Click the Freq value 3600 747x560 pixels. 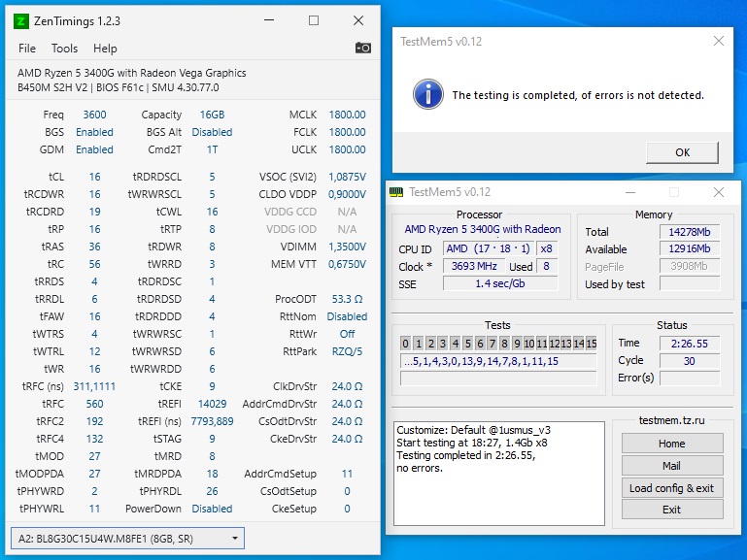[95, 115]
